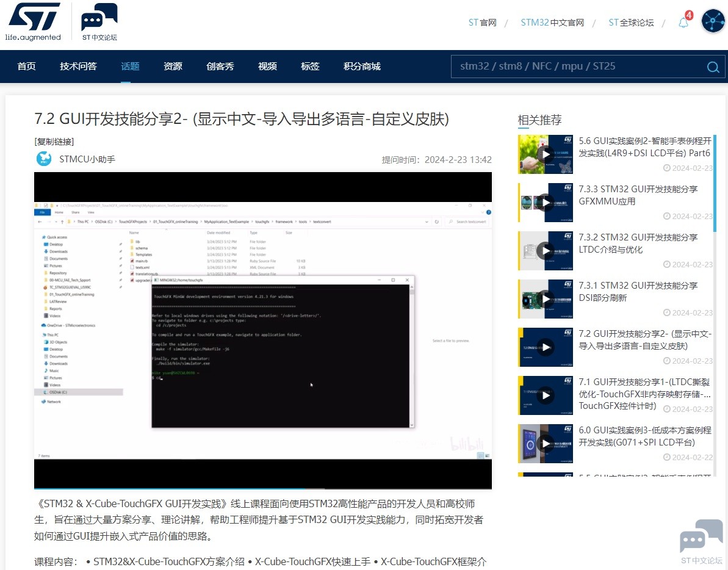
Task: Click the search magnifier icon
Action: tap(713, 67)
